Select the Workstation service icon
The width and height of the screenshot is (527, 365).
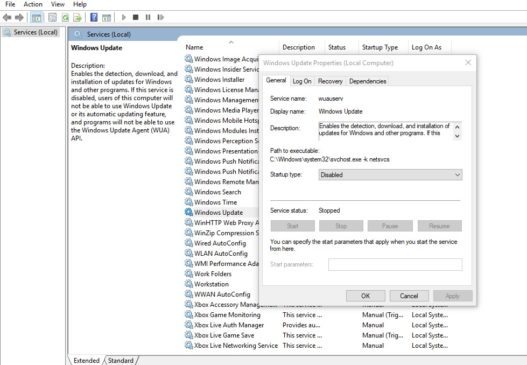[x=189, y=284]
